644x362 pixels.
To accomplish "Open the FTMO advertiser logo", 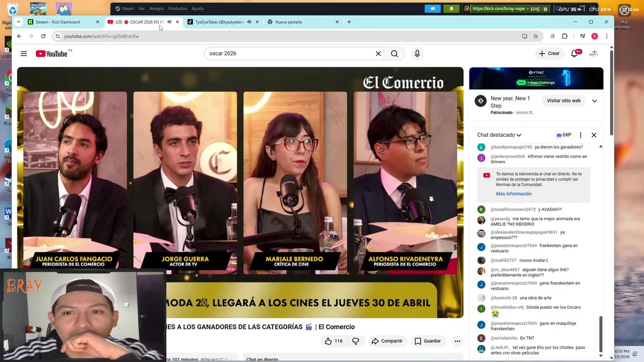I will [481, 101].
